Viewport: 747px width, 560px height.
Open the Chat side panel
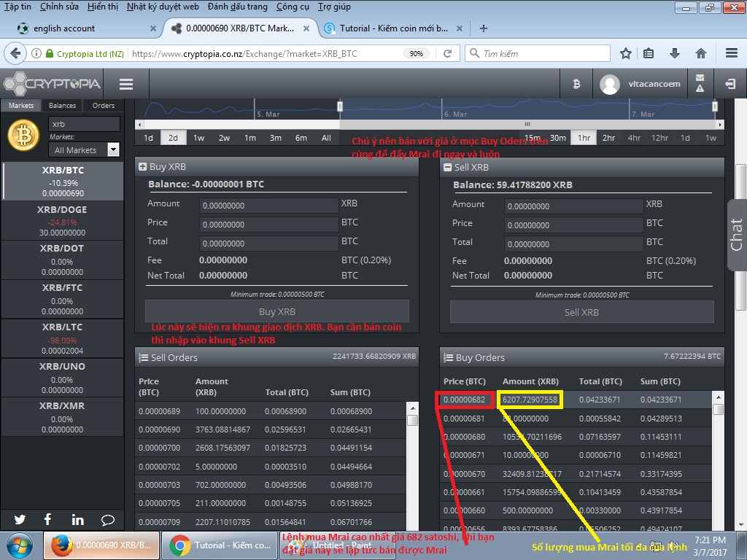[737, 235]
